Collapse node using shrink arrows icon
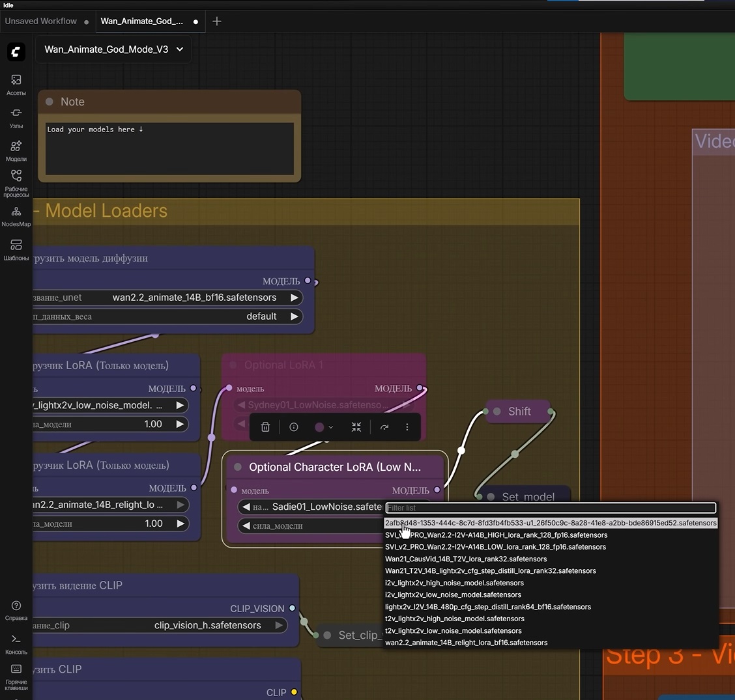Viewport: 735px width, 700px height. [356, 427]
